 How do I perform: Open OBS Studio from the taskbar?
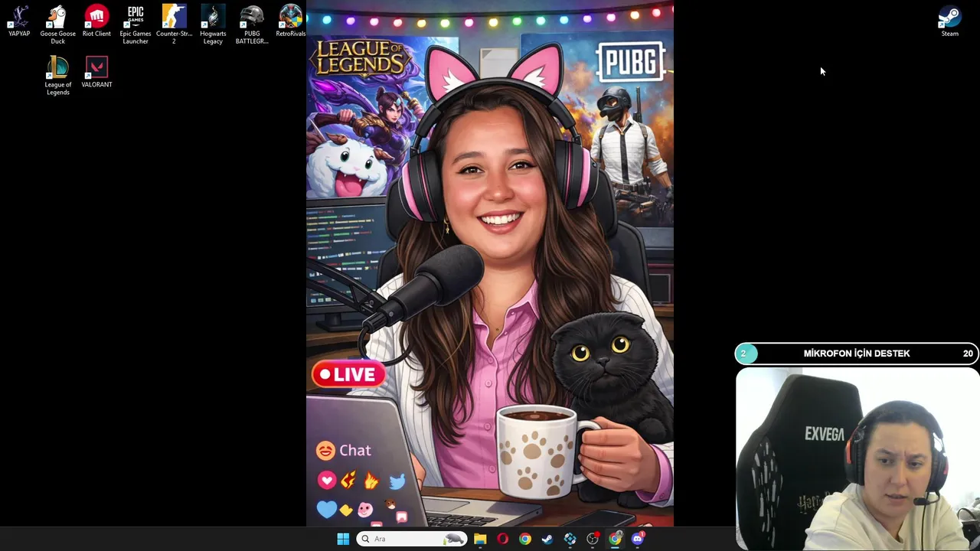pyautogui.click(x=593, y=539)
